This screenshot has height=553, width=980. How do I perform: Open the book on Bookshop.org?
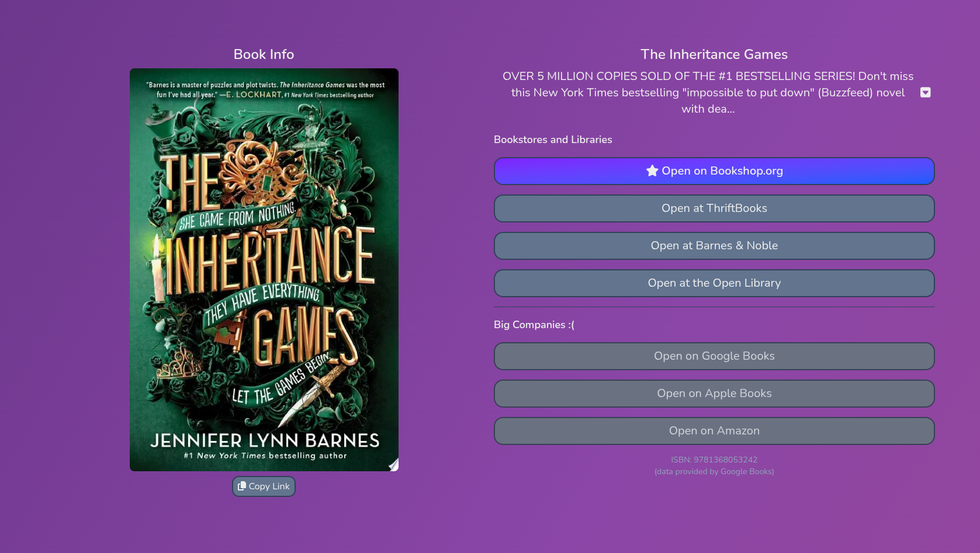pos(714,171)
